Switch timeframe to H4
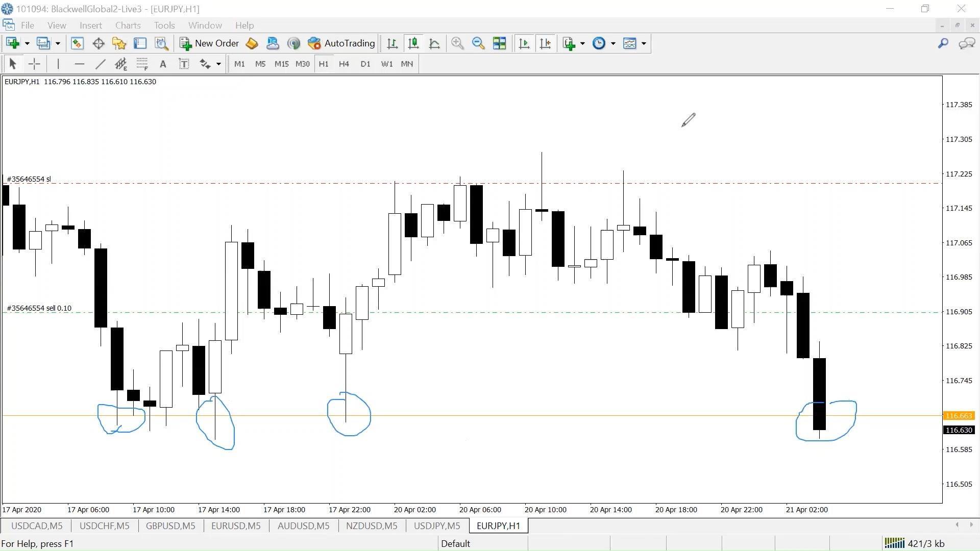The image size is (980, 551). click(x=344, y=64)
